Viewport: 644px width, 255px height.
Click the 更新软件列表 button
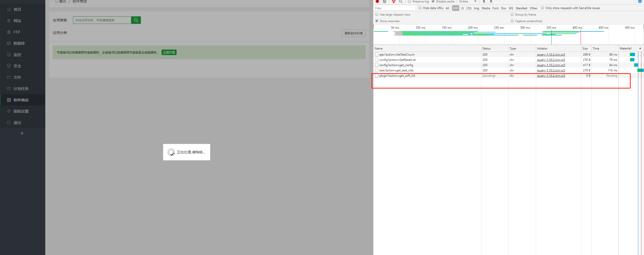(x=354, y=33)
